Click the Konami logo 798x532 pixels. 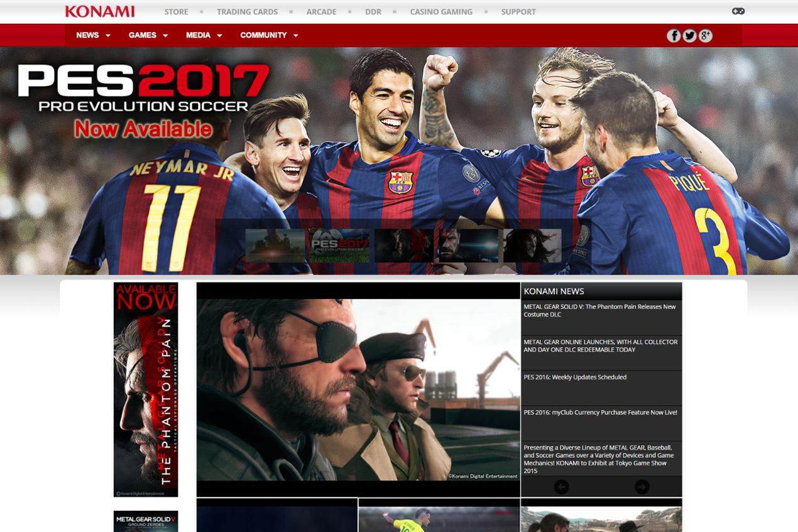(100, 11)
